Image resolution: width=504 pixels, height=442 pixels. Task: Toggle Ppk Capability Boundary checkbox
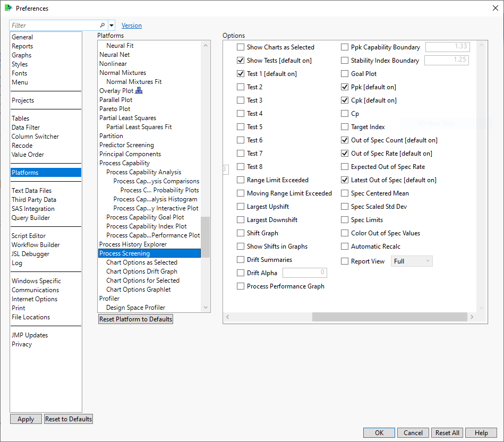(x=345, y=47)
